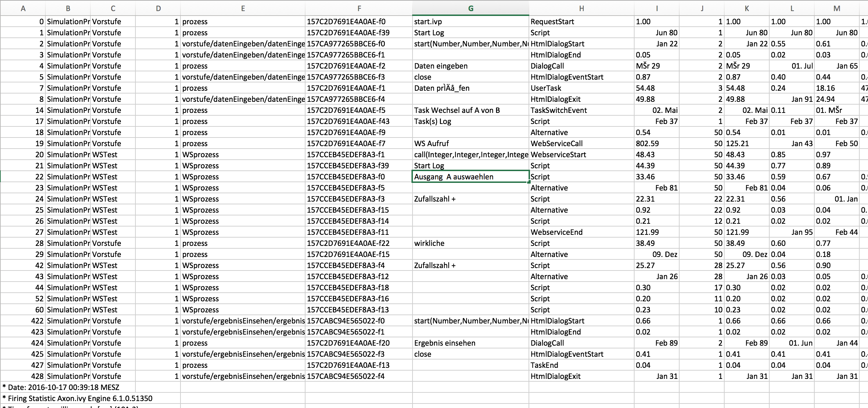Click cell '09. Dez' in column I
This screenshot has width=868, height=408.
coord(657,254)
